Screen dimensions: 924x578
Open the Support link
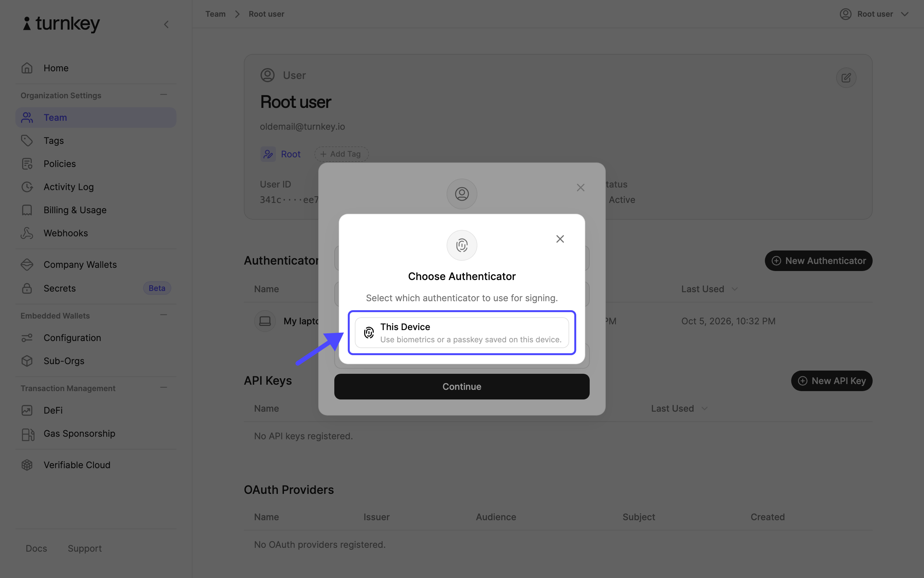coord(85,548)
